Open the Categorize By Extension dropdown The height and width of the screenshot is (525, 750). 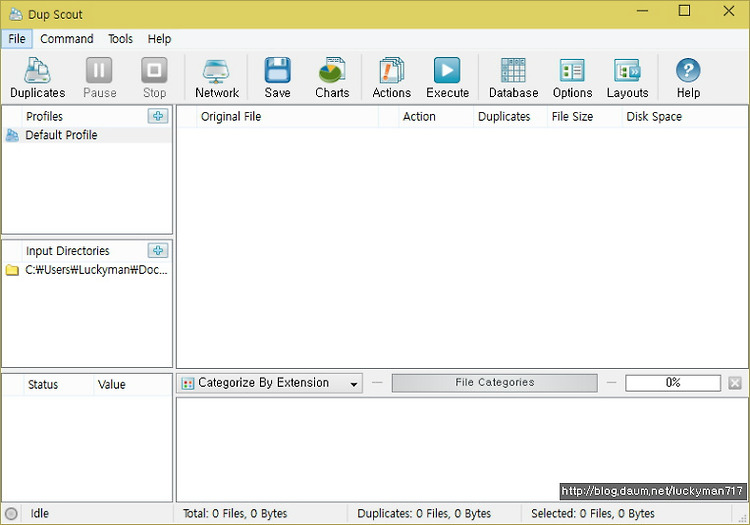[270, 383]
